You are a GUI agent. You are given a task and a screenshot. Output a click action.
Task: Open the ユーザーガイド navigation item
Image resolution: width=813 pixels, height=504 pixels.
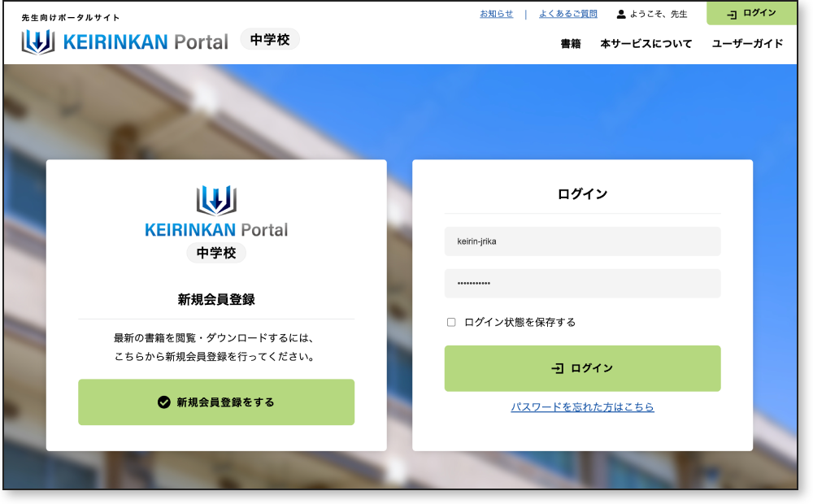pyautogui.click(x=747, y=44)
